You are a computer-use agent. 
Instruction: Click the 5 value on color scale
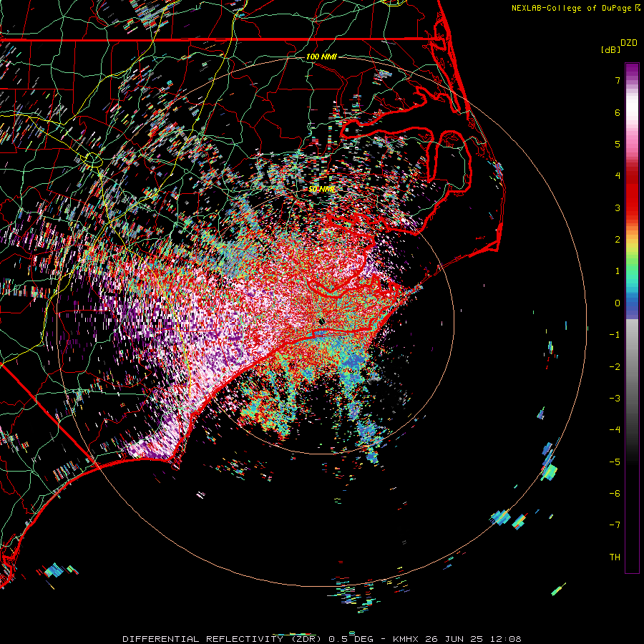click(618, 144)
